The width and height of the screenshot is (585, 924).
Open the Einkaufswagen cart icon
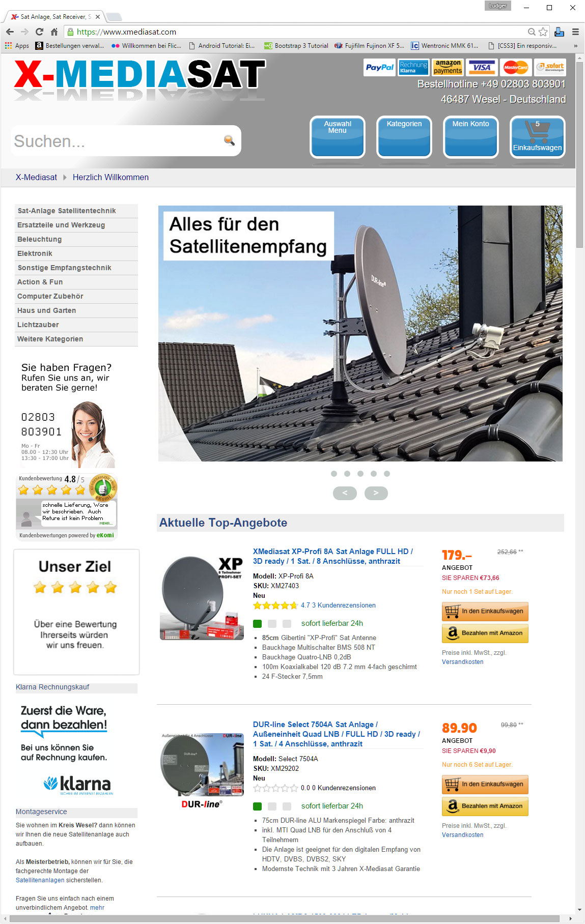(x=538, y=137)
